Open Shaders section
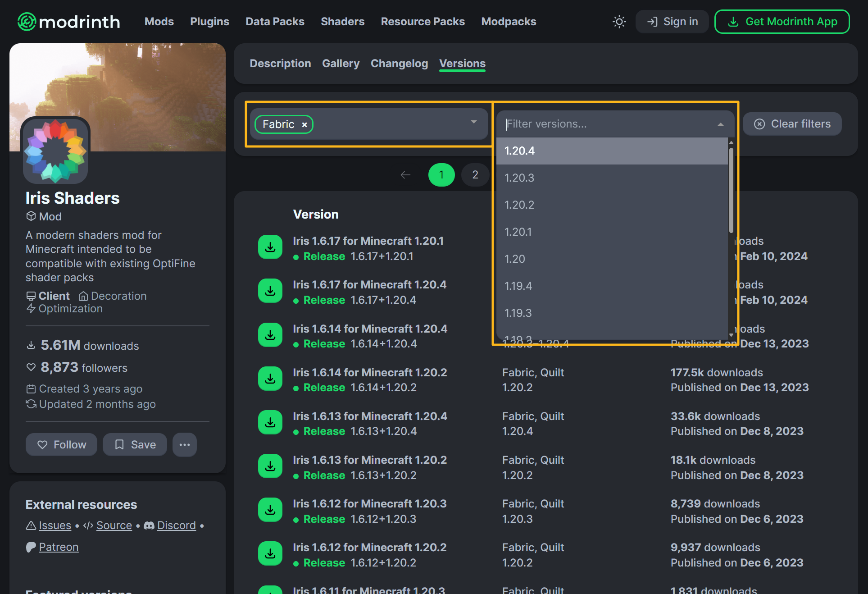 [x=342, y=22]
